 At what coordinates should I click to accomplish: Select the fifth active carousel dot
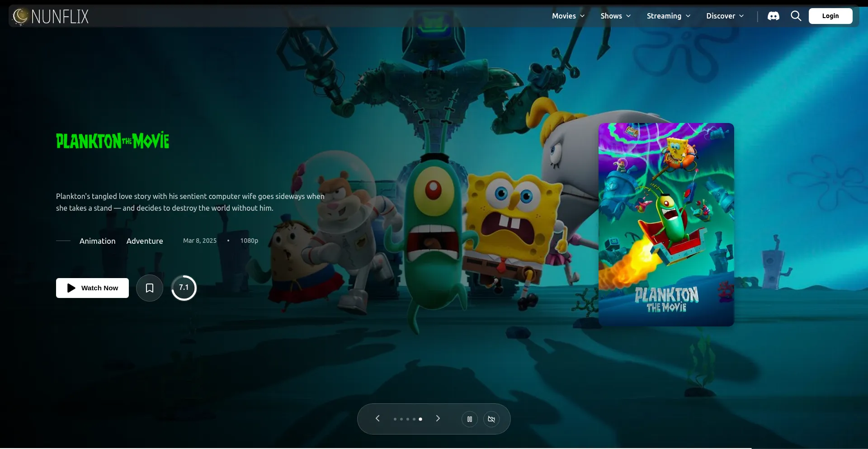pos(420,419)
